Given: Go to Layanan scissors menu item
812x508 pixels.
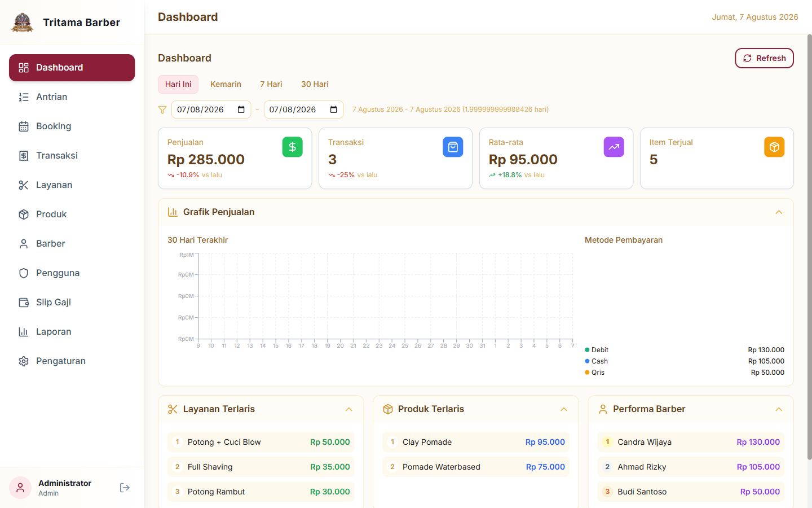Looking at the screenshot, I should (x=72, y=185).
